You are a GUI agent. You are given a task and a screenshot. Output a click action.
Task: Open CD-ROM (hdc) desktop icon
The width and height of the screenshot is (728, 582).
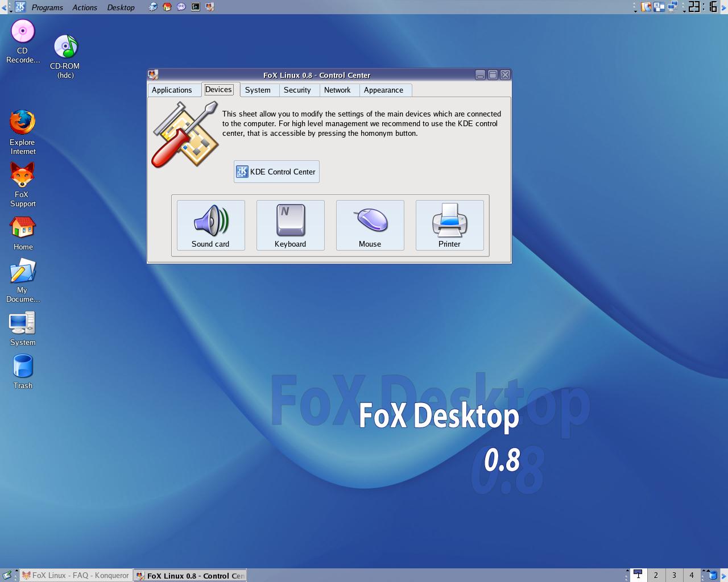(x=65, y=57)
